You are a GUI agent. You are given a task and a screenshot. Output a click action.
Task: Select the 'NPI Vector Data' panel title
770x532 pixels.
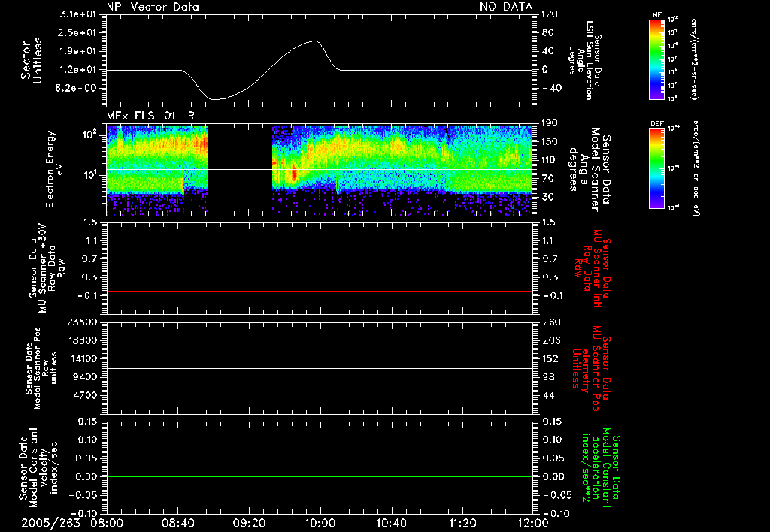pyautogui.click(x=153, y=7)
